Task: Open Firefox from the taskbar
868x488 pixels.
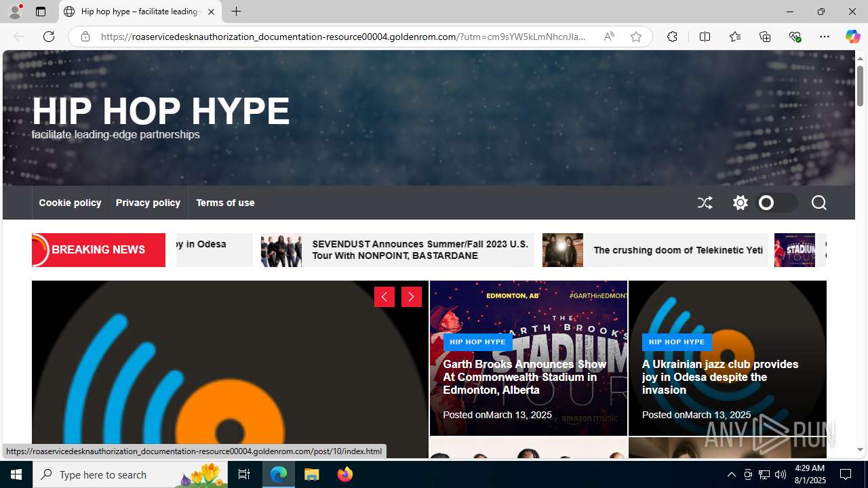Action: click(x=345, y=474)
